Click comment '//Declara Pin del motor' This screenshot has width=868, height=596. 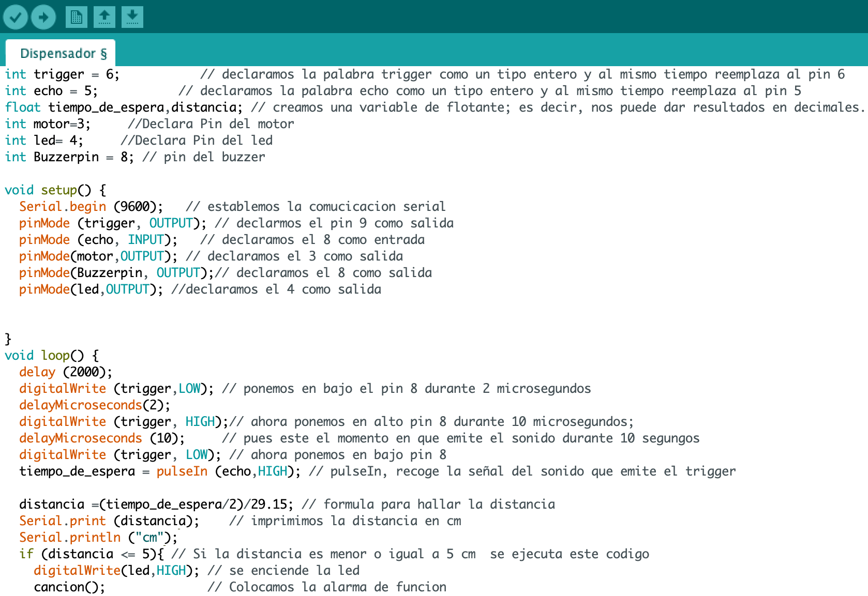[211, 124]
